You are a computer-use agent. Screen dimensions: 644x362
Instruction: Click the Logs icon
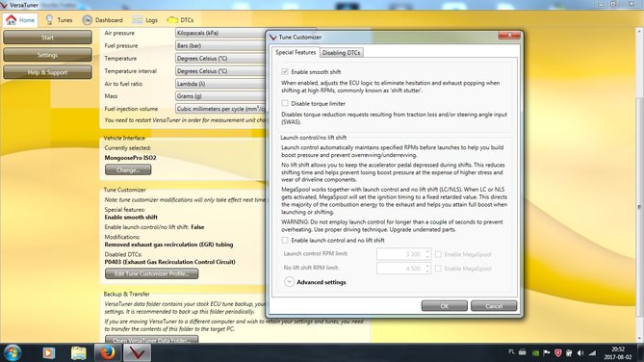[138, 19]
